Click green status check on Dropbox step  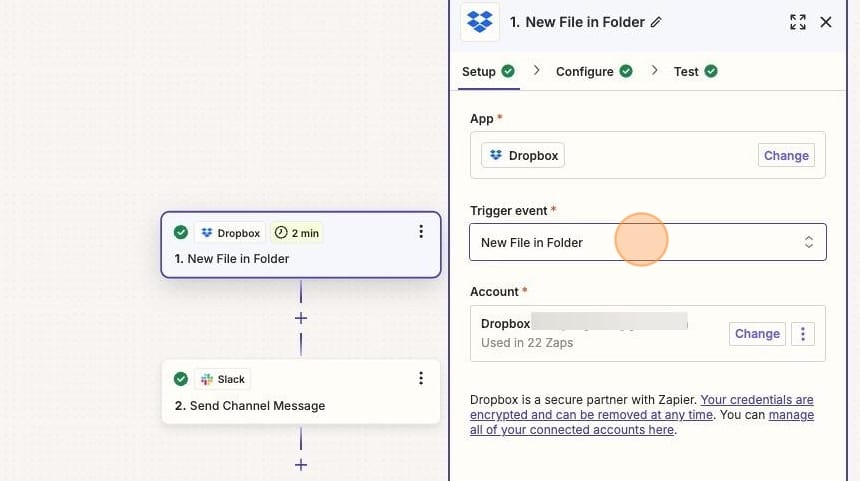180,233
